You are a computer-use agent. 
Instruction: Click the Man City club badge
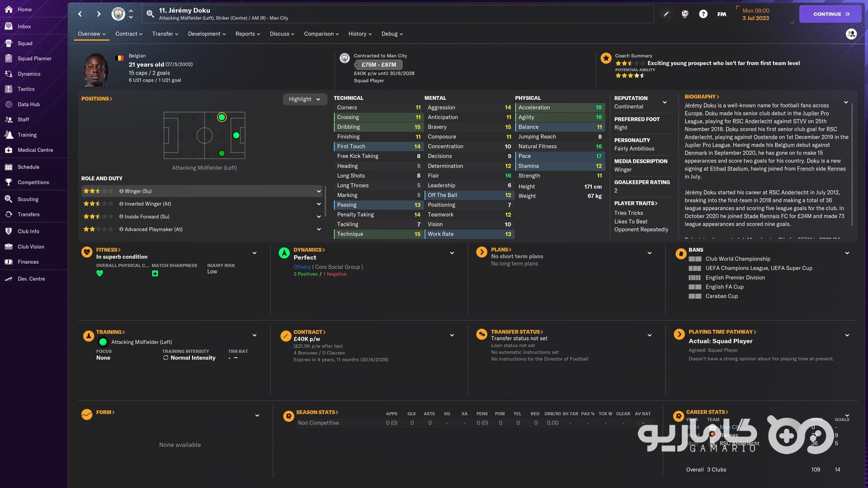click(118, 14)
